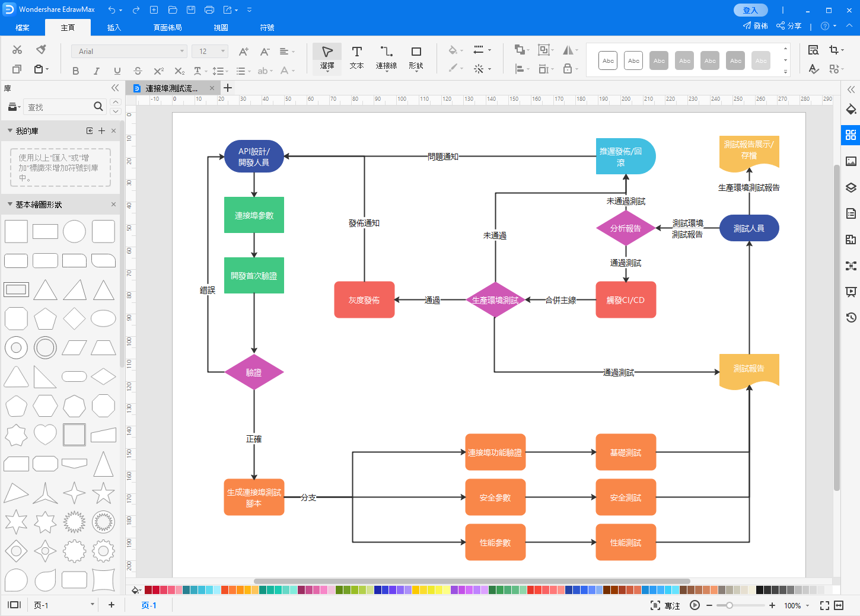This screenshot has height=616, width=860.
Task: Open the 檔案 menu
Action: point(23,27)
